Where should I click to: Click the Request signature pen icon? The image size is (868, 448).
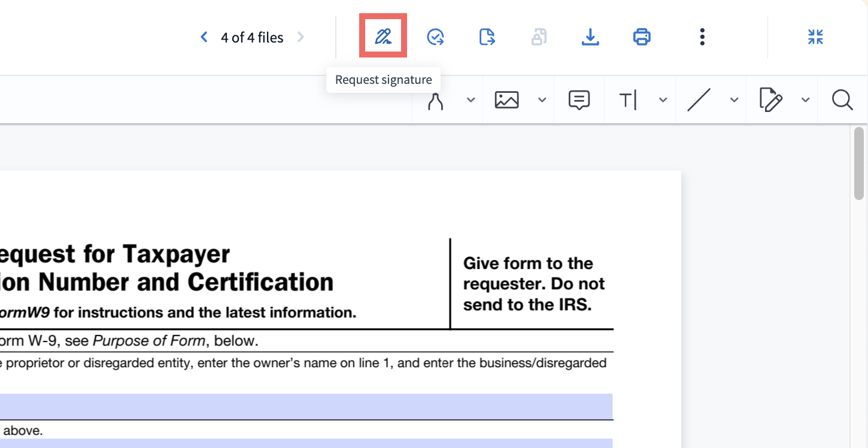click(x=383, y=37)
